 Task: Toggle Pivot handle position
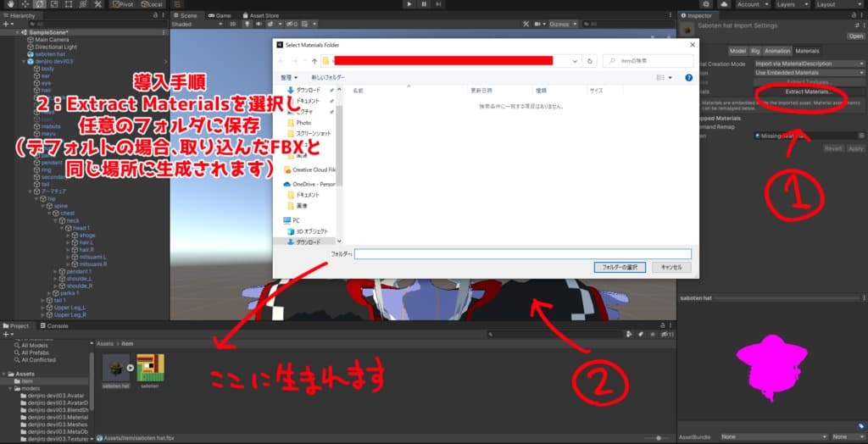[123, 4]
